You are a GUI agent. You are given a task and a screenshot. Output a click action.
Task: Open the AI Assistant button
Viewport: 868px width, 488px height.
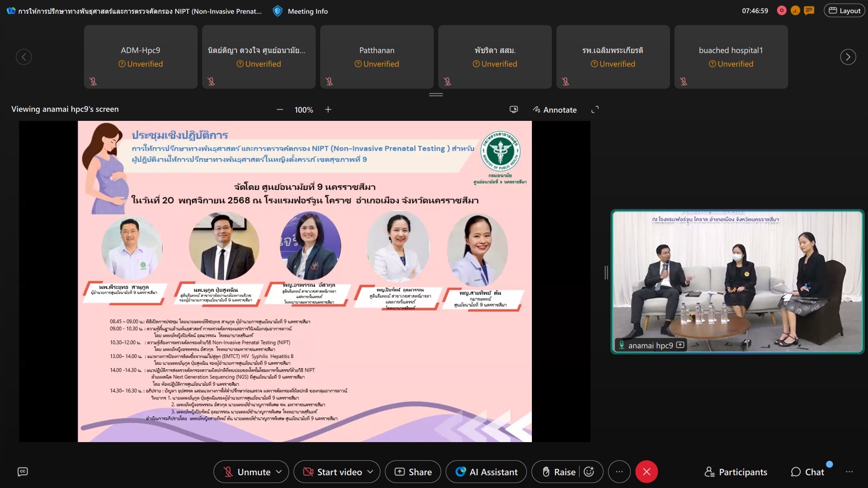486,472
